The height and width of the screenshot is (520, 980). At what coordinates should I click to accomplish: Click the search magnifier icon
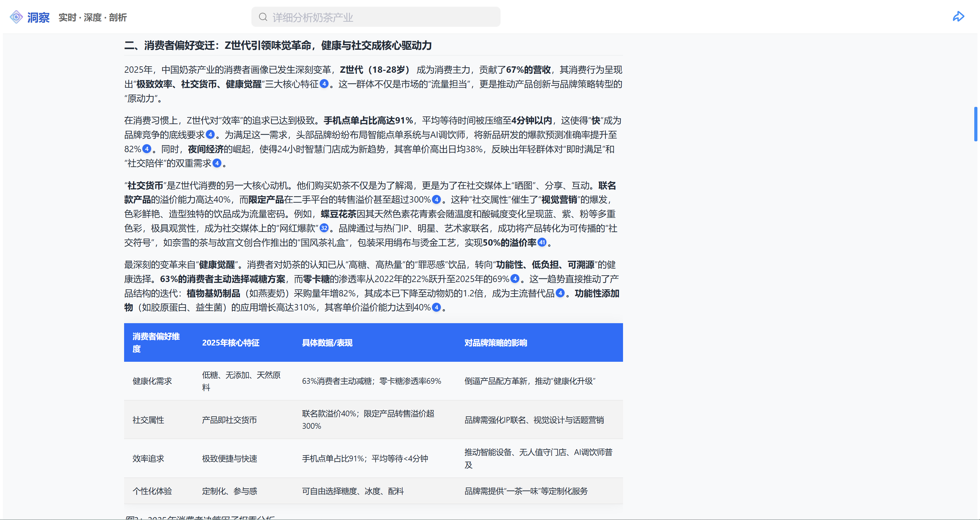tap(263, 17)
